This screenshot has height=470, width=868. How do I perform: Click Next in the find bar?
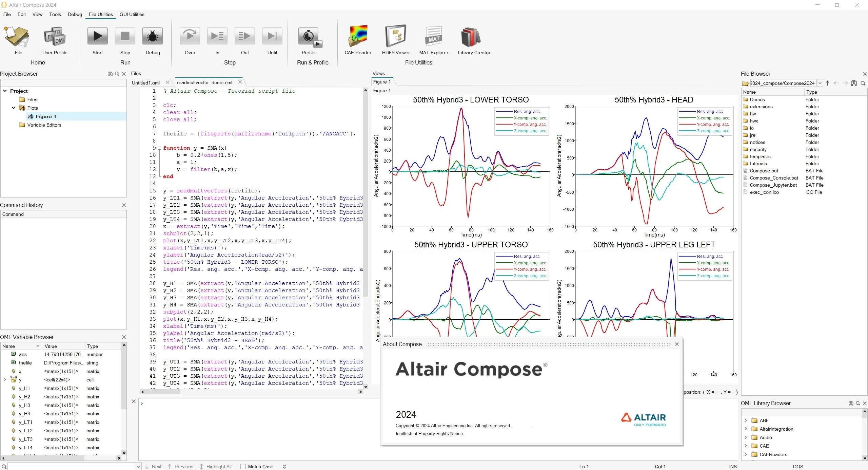[153, 467]
